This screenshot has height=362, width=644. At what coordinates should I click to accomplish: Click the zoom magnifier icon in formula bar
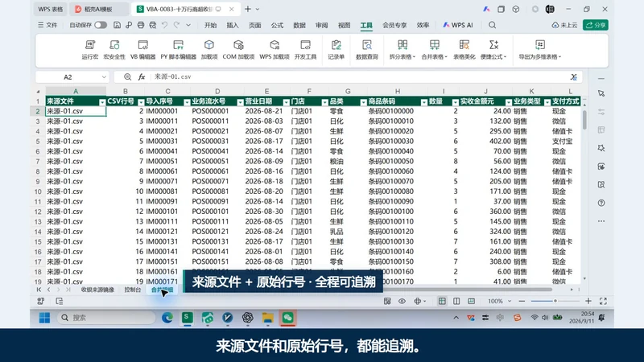pos(128,76)
